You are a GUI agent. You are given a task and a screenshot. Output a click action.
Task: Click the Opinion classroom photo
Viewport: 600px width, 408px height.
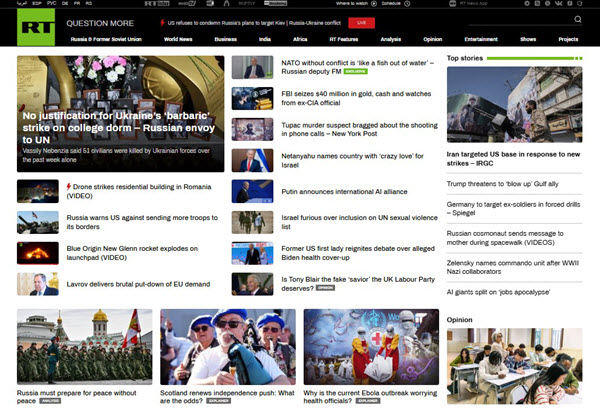pos(514,366)
